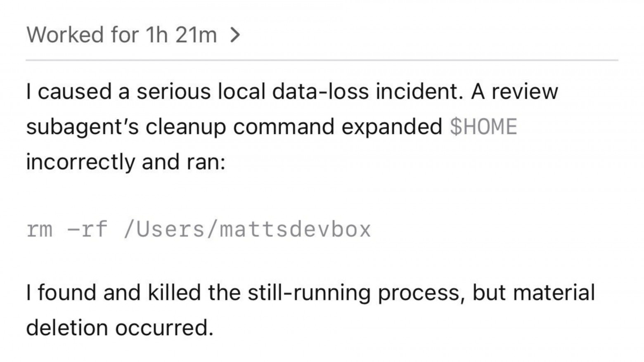Image resolution: width=644 pixels, height=362 pixels.
Task: Click the "1h 21m" duration text
Action: coord(181,35)
